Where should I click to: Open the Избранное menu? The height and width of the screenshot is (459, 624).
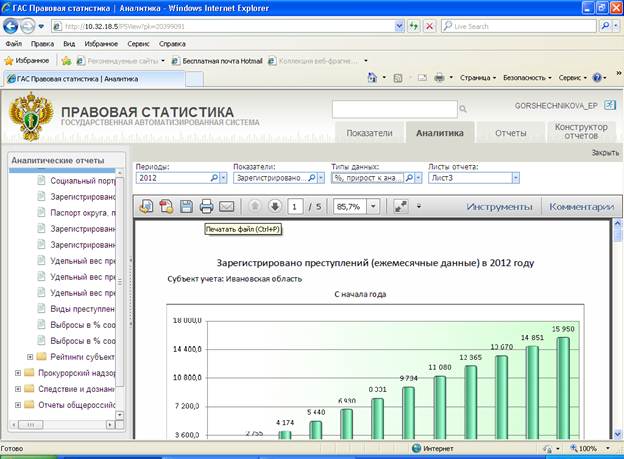tap(101, 44)
